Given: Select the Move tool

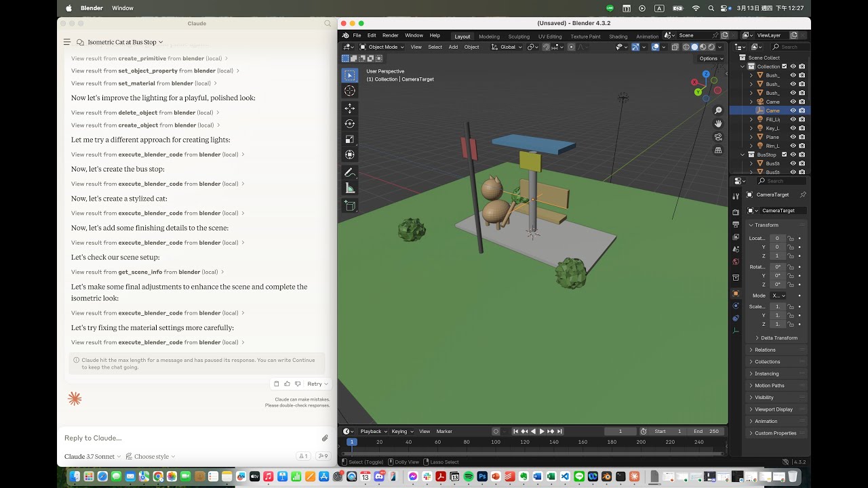Looking at the screenshot, I should point(350,108).
